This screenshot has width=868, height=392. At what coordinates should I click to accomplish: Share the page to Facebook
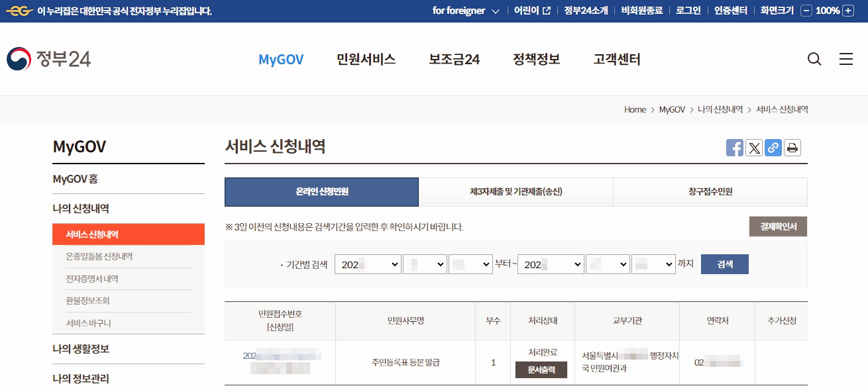[734, 147]
